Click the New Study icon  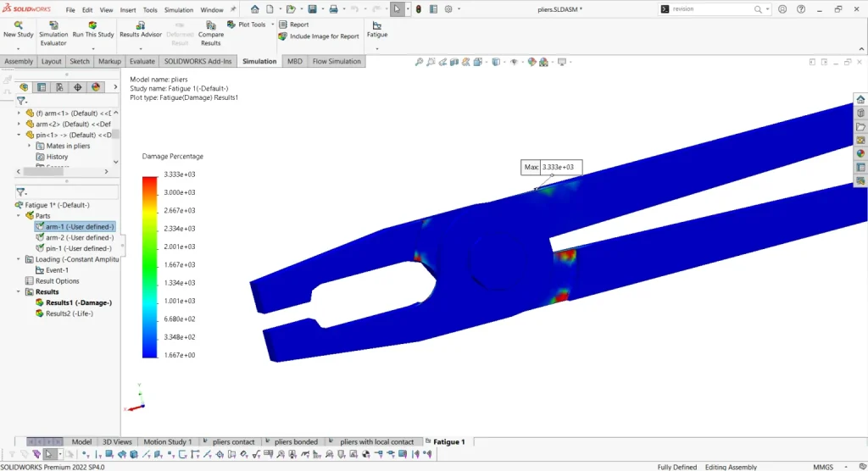19,25
